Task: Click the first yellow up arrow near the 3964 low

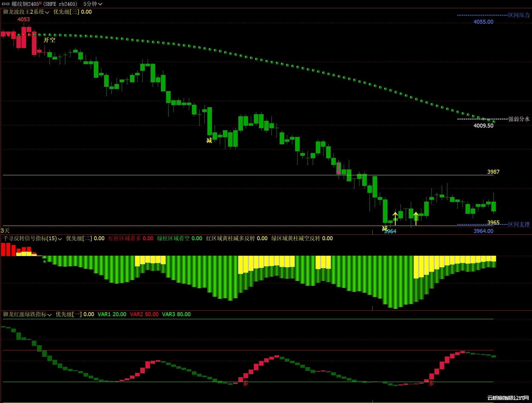Action: 395,218
